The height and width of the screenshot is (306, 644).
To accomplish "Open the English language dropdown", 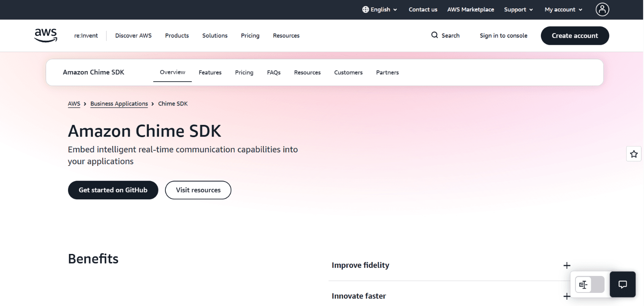I will click(x=380, y=9).
